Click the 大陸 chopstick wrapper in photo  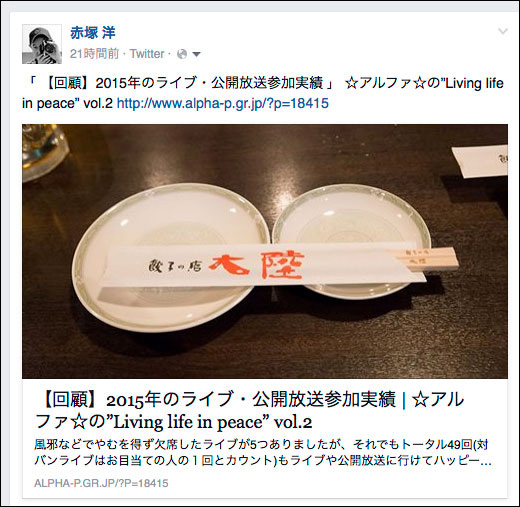(263, 265)
